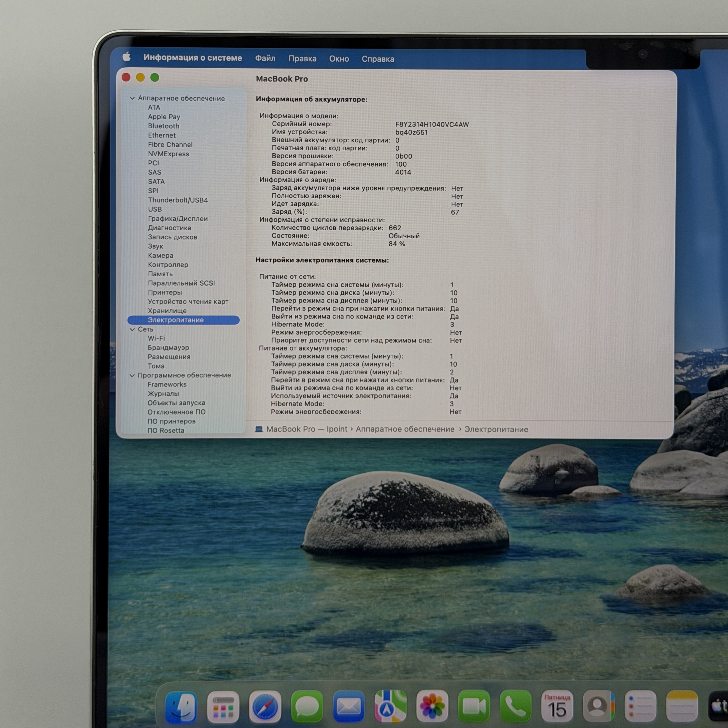Open the Окно menu
The height and width of the screenshot is (728, 728).
tap(339, 59)
